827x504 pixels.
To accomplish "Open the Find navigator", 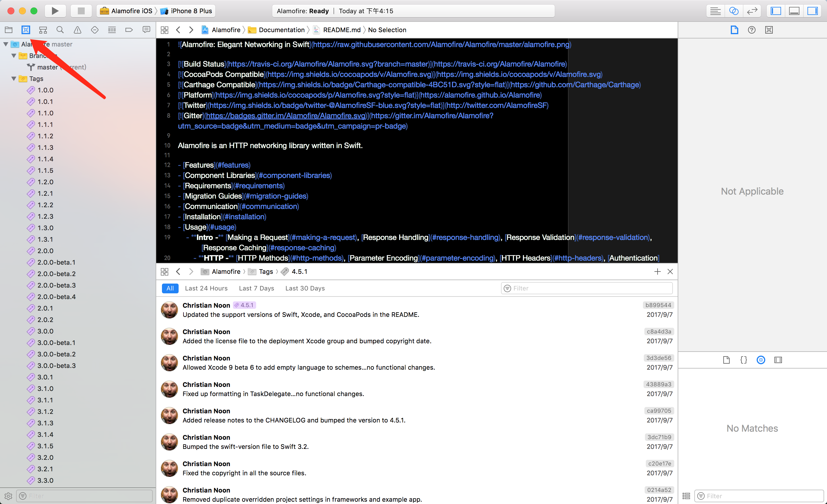I will (x=60, y=30).
